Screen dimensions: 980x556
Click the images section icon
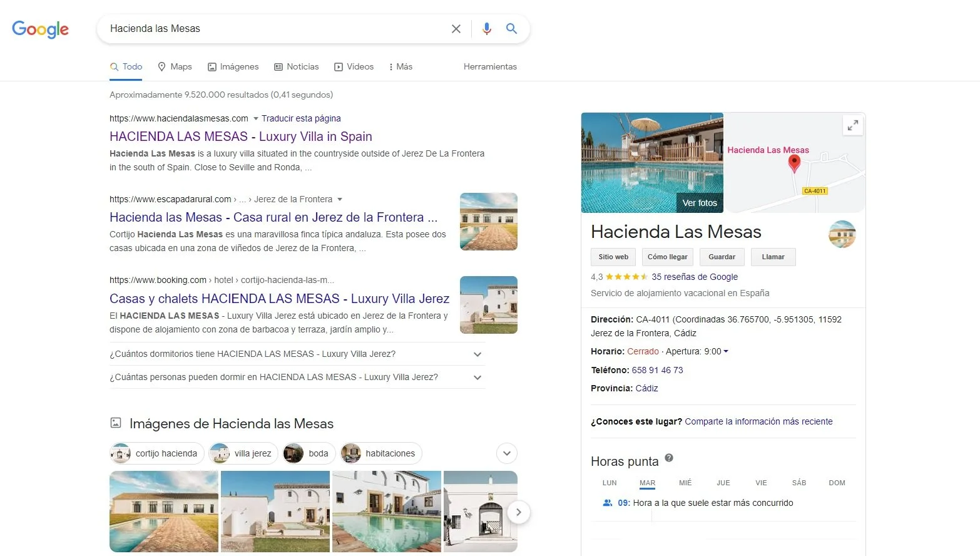116,423
